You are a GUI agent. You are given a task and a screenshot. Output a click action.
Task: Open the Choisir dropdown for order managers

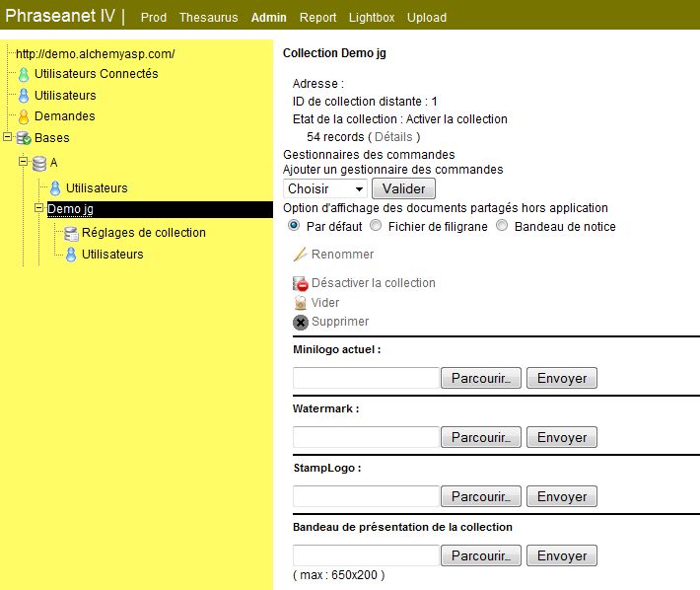(x=325, y=188)
